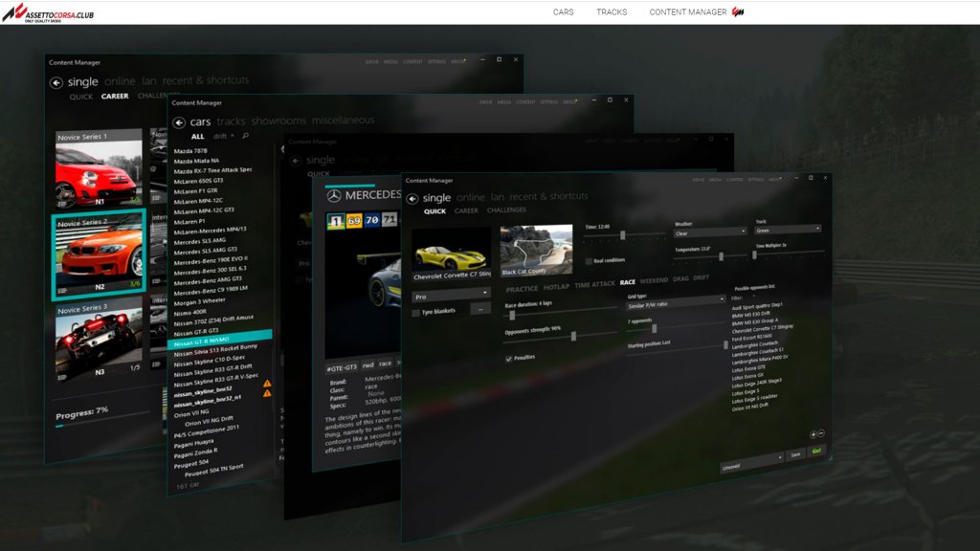980x551 pixels.
Task: Select 'Nissan GT-R NISMO' in car list
Action: coord(219,338)
